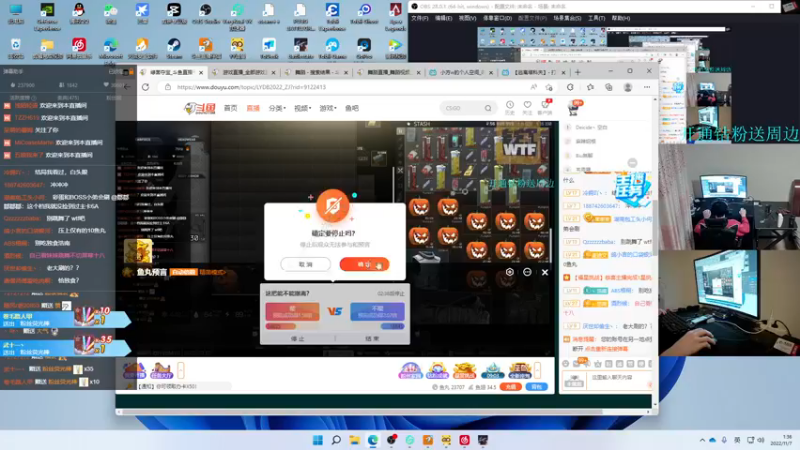The height and width of the screenshot is (450, 800).
Task: Click the orange recharge button beside 鱼翅 balance
Action: click(x=510, y=387)
